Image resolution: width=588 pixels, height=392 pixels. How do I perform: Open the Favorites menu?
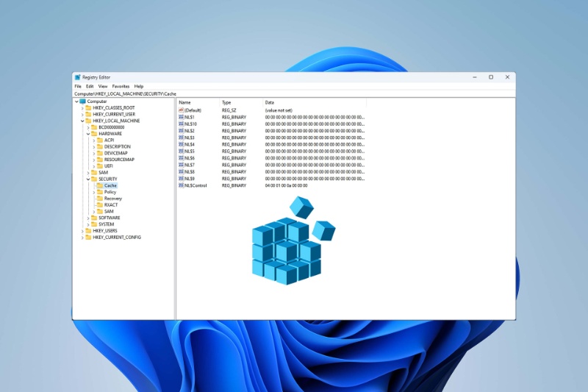[x=121, y=86]
